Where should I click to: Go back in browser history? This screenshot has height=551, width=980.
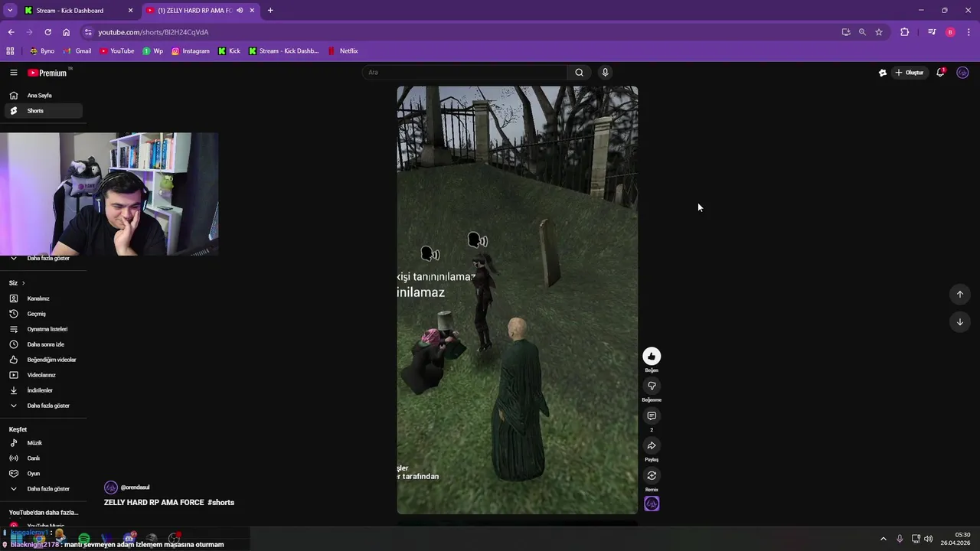point(11,32)
